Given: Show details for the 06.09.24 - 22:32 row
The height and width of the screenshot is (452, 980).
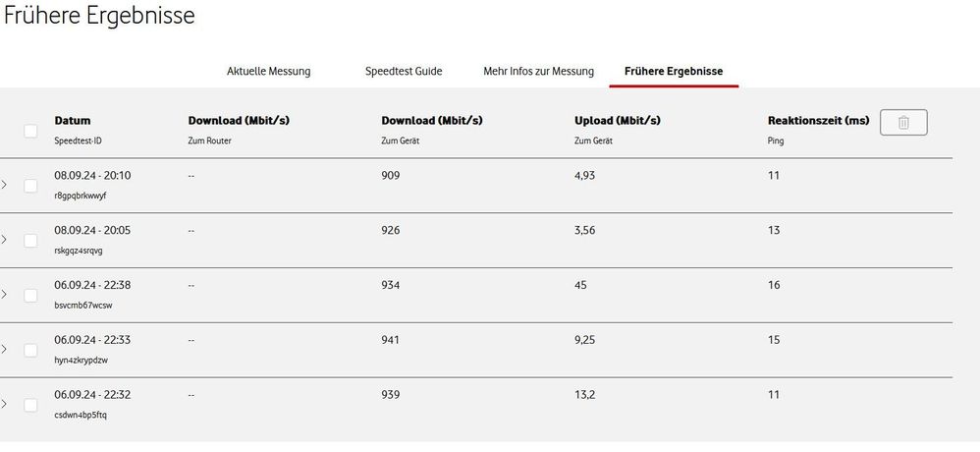Looking at the screenshot, I should 5,405.
